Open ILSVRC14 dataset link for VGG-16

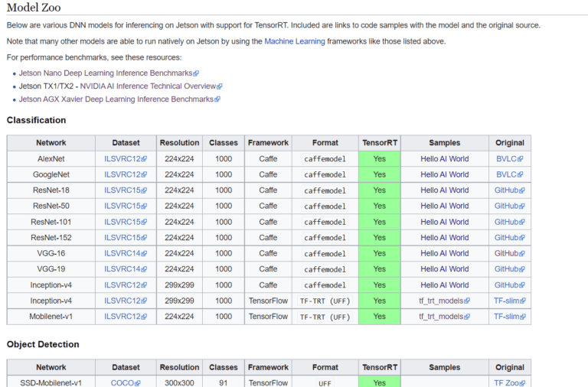122,253
